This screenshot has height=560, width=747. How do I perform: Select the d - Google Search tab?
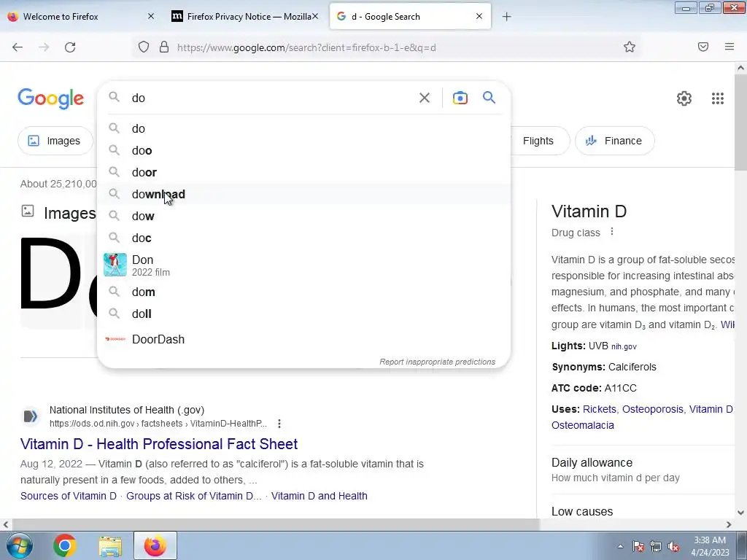click(x=410, y=17)
